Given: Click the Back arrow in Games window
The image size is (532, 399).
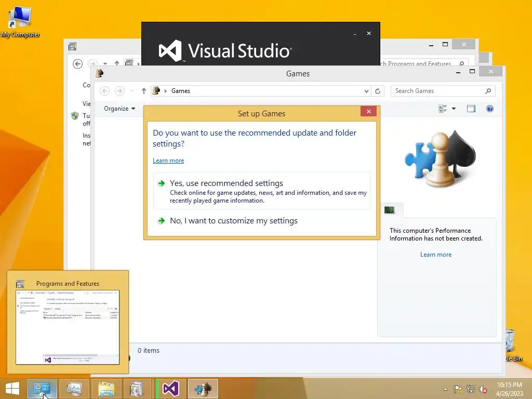Looking at the screenshot, I should 104,91.
